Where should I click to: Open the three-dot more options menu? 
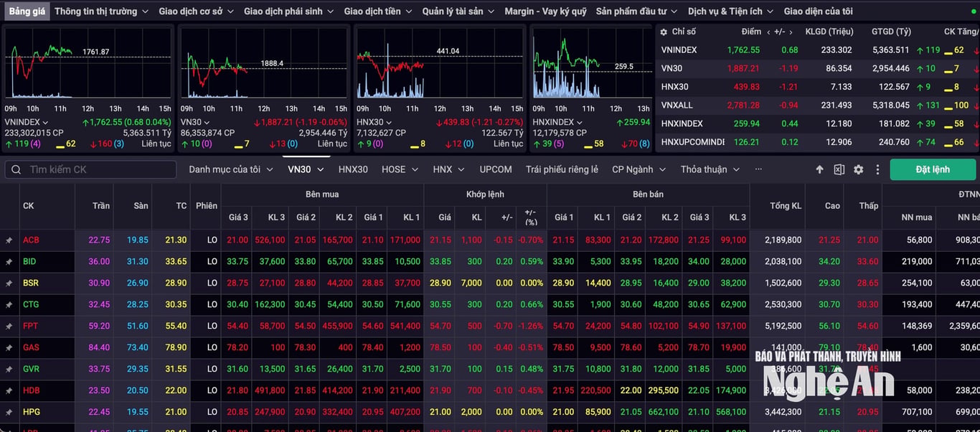[x=877, y=170]
